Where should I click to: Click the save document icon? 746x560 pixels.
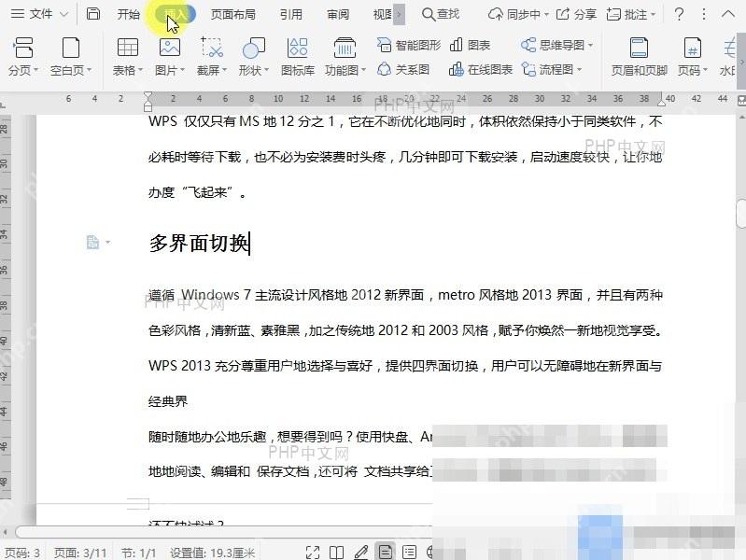(x=93, y=14)
